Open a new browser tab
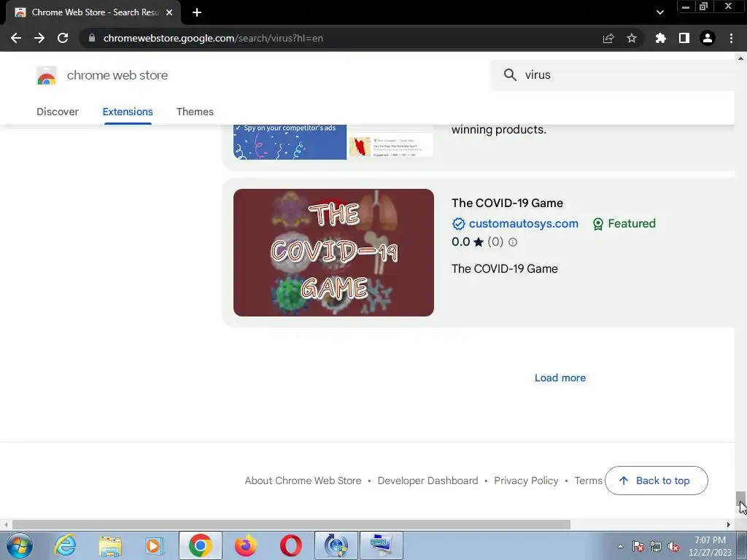 pyautogui.click(x=197, y=12)
